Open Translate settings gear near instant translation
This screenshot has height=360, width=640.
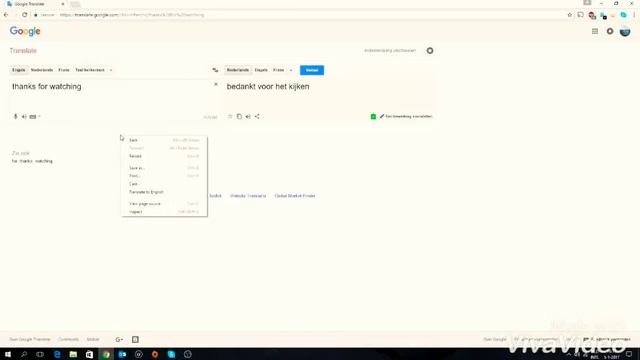click(430, 51)
